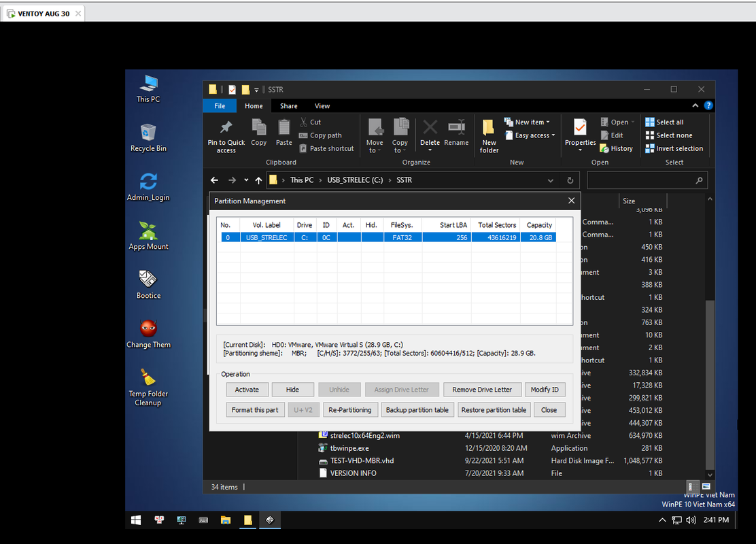Expand the Delete dropdown arrow
The height and width of the screenshot is (544, 756).
(430, 150)
